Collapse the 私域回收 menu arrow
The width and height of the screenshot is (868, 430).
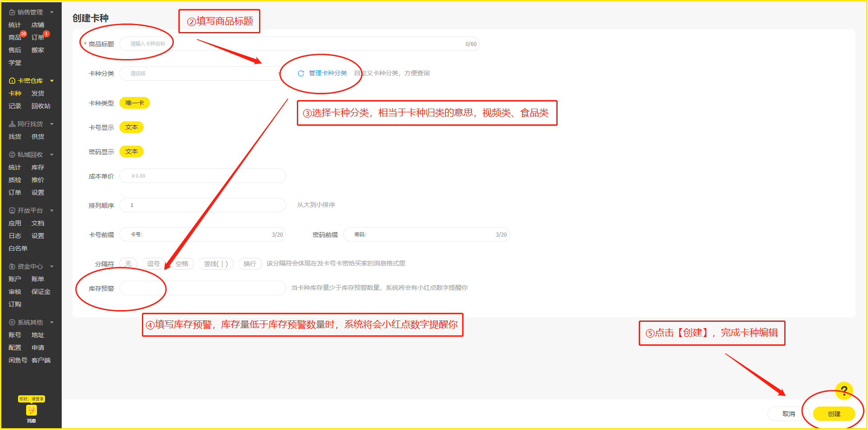(52, 155)
